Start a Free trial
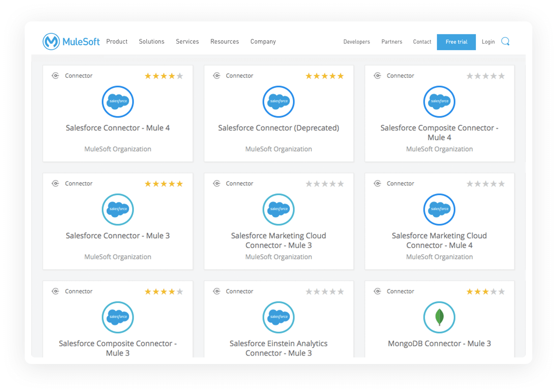The image size is (557, 392). [456, 42]
